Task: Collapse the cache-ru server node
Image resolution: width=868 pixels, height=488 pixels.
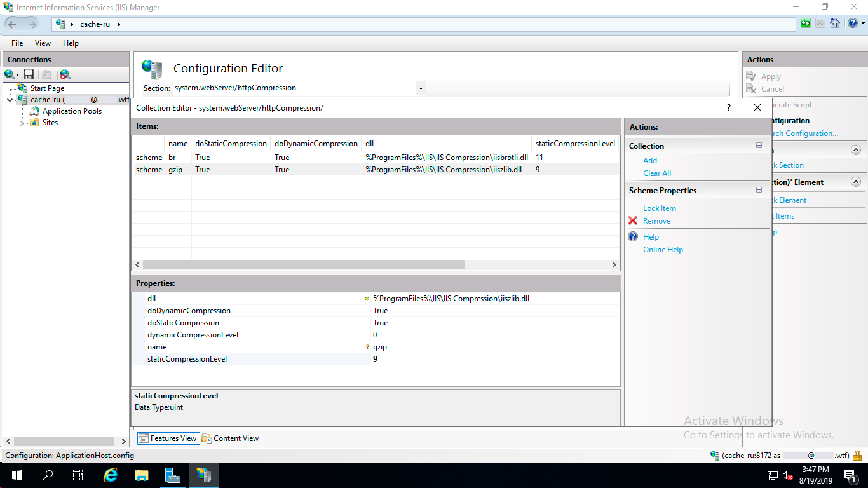Action: point(10,100)
